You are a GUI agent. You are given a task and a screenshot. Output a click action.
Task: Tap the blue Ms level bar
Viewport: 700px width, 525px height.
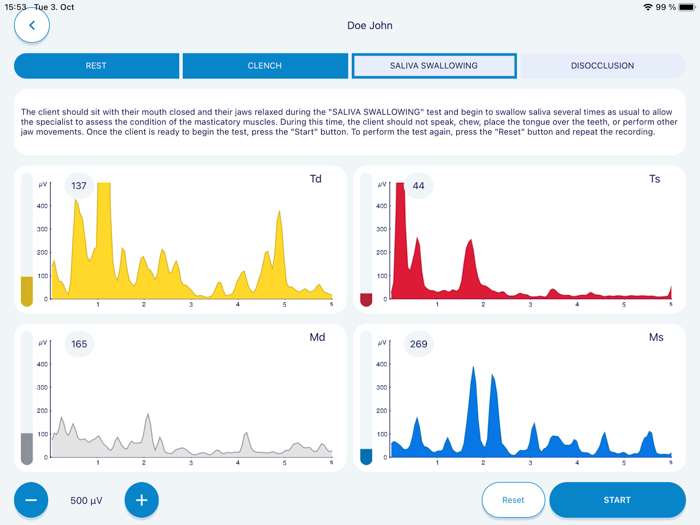pyautogui.click(x=366, y=398)
